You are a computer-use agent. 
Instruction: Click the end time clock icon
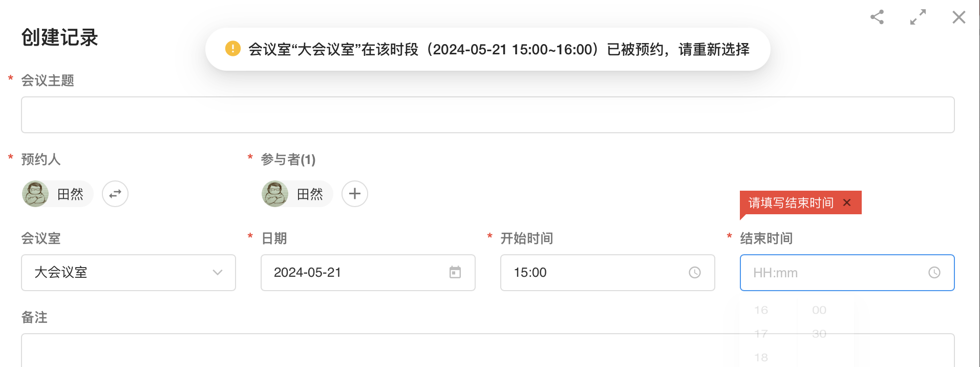point(934,272)
